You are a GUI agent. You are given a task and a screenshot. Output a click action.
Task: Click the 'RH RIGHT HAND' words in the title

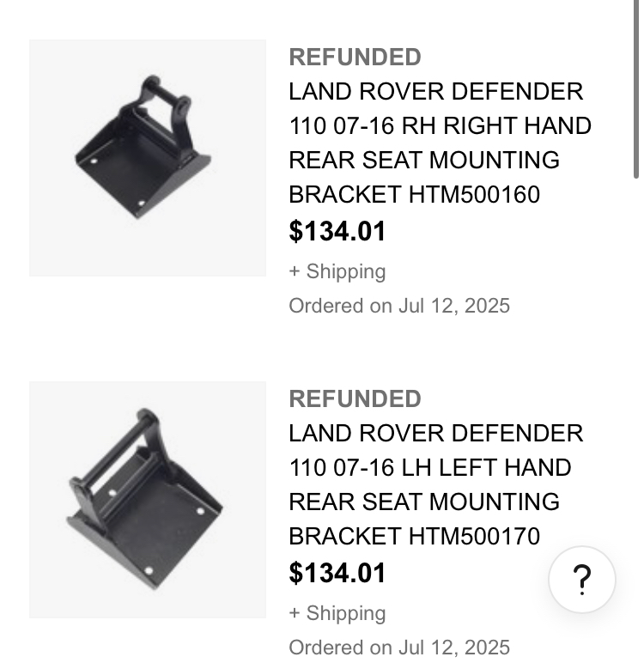click(497, 126)
